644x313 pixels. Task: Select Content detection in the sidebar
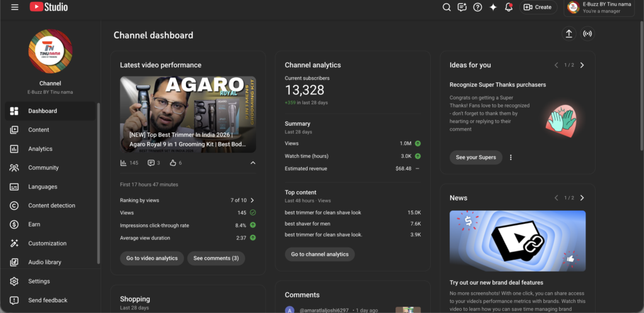click(x=52, y=206)
